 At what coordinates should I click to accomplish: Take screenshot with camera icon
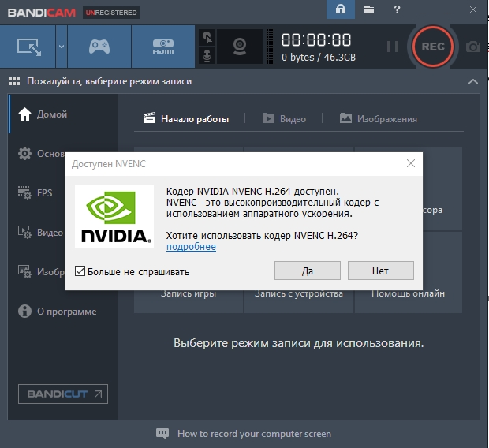tap(472, 47)
